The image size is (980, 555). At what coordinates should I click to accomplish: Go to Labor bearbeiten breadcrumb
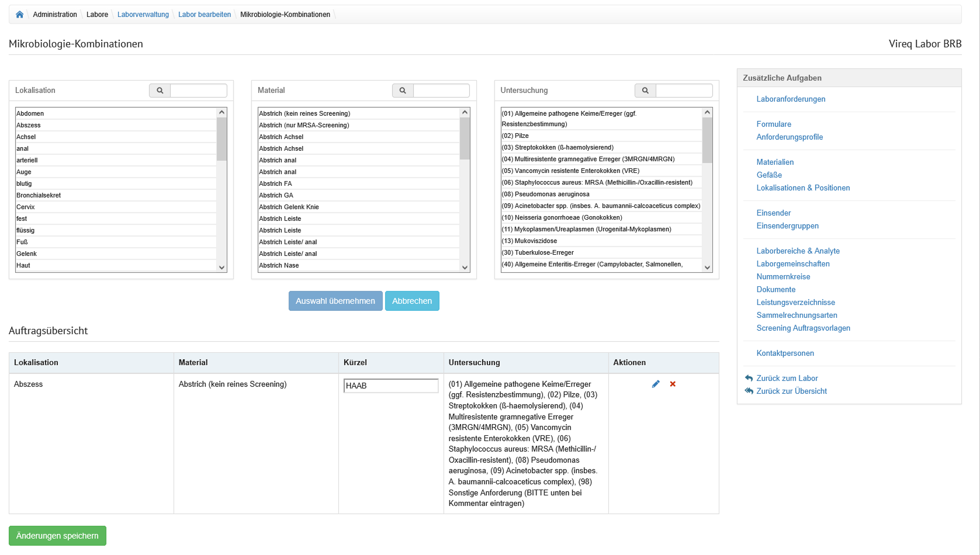(x=205, y=15)
